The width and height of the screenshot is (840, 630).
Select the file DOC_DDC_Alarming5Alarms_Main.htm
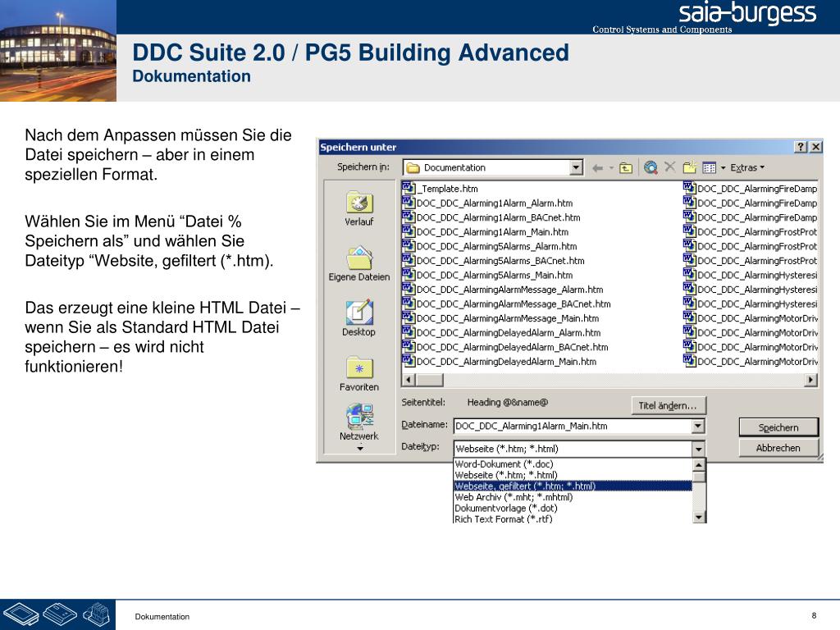click(x=487, y=276)
